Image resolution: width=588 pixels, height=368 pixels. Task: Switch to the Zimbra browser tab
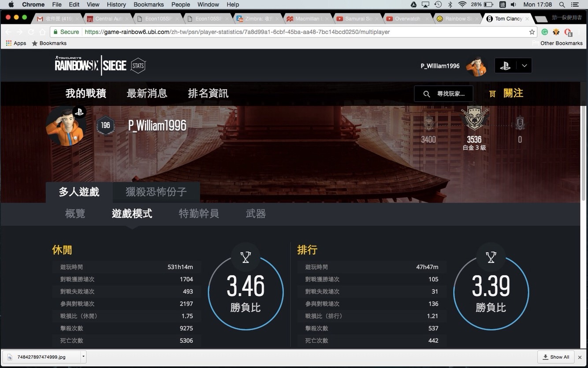257,19
